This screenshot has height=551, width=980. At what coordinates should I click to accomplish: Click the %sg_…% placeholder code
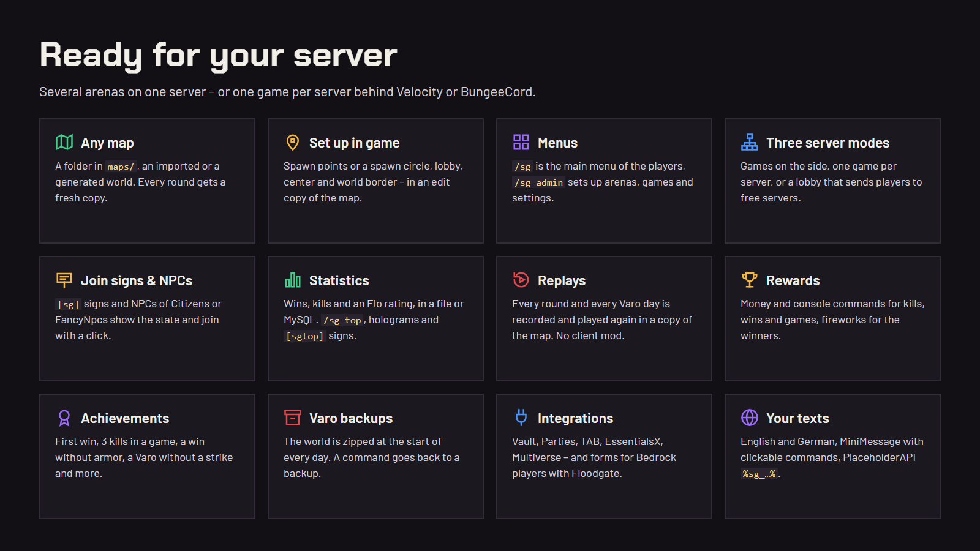[x=759, y=474]
